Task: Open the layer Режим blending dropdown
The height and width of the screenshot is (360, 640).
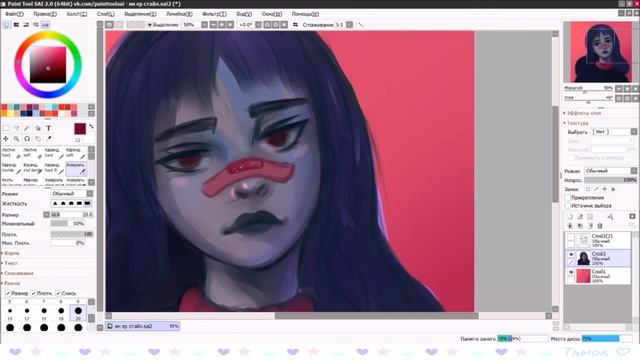Action: click(610, 171)
